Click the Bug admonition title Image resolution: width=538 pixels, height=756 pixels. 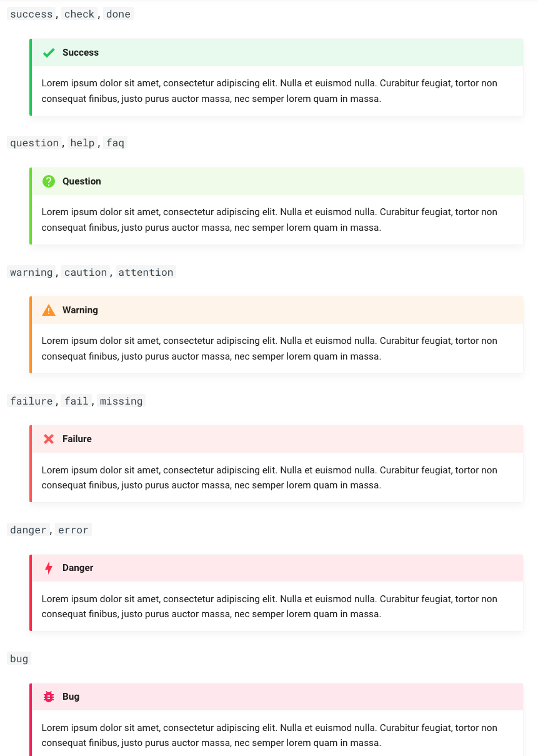click(x=71, y=697)
